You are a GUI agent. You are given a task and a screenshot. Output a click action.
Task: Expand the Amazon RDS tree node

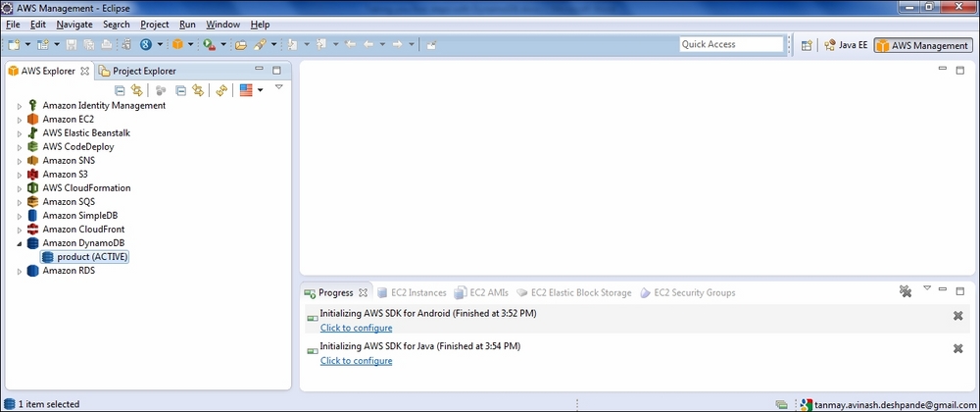19,271
